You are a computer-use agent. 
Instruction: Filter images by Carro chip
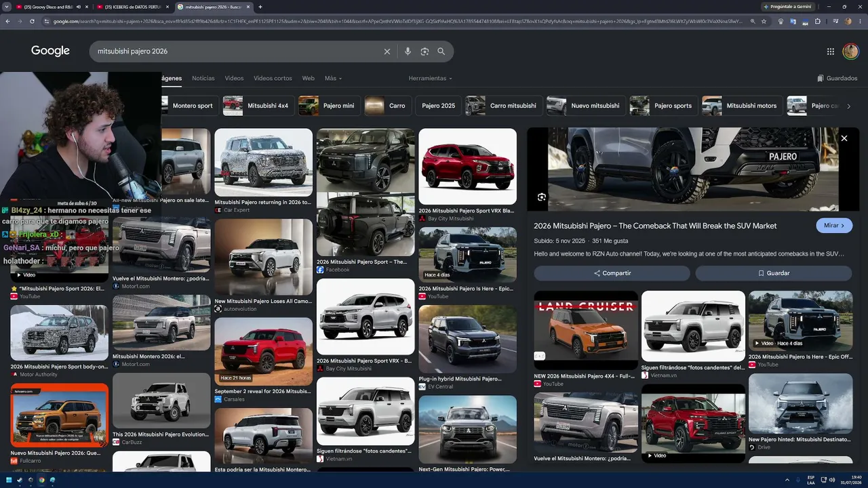(x=387, y=106)
